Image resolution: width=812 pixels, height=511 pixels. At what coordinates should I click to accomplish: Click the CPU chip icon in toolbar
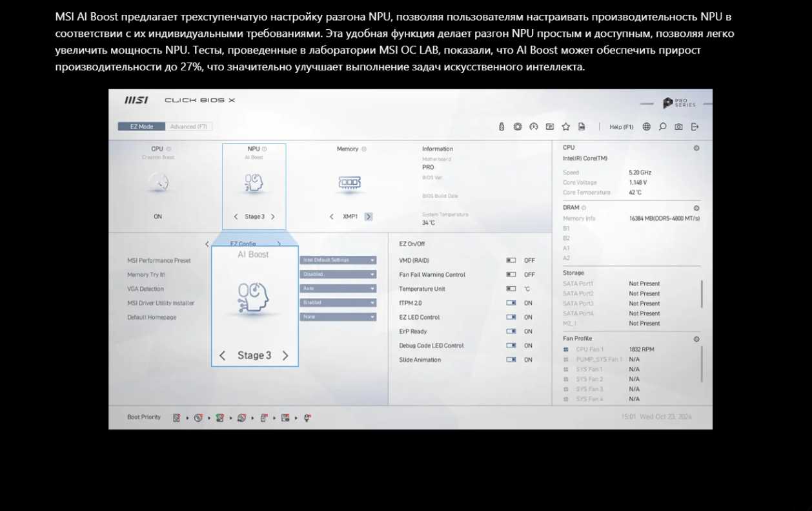point(518,127)
